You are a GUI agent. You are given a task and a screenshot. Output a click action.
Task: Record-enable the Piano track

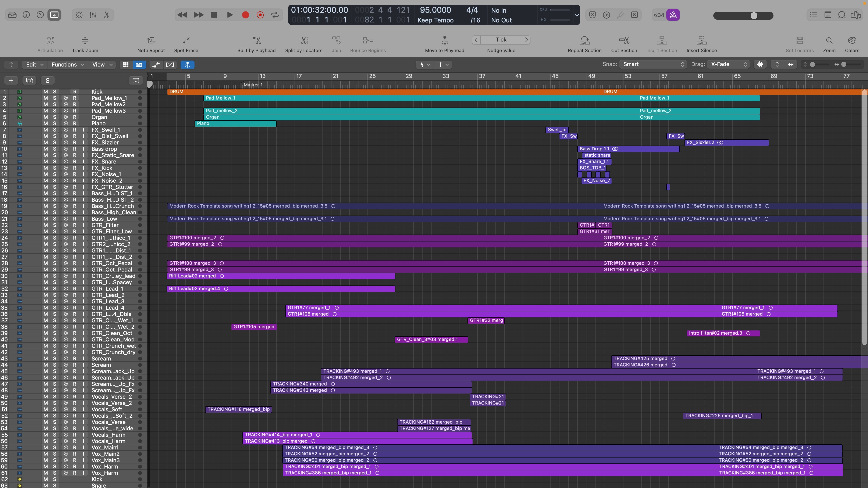coord(75,124)
